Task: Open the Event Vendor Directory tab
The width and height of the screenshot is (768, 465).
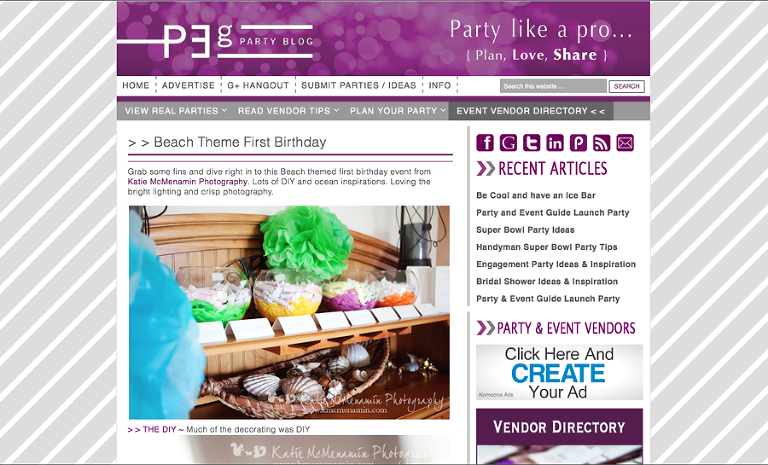Action: click(531, 111)
